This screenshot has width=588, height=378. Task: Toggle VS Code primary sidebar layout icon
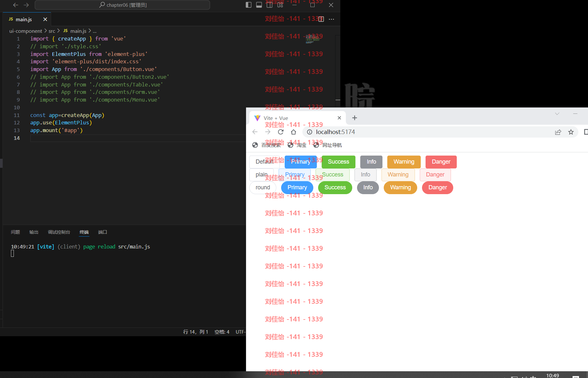pos(248,5)
